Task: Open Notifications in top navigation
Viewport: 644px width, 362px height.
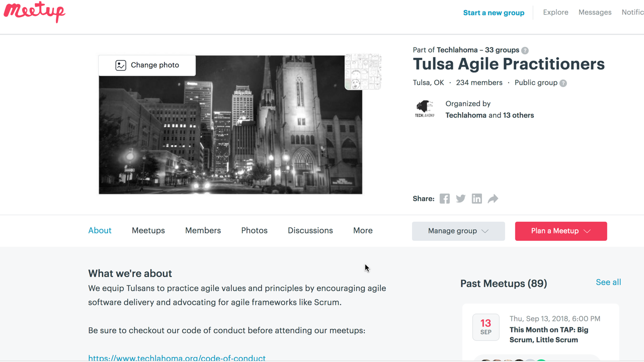Action: tap(633, 12)
